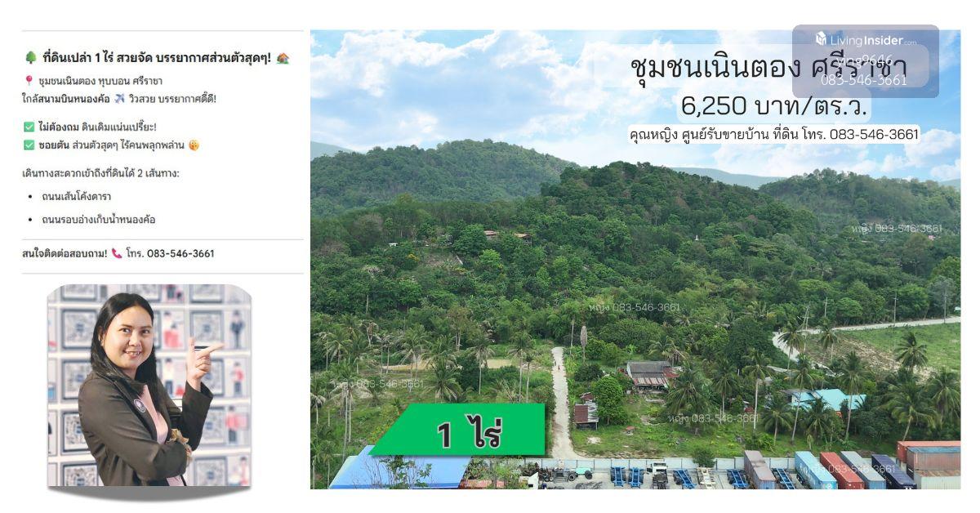Click the tree emoji before the listing title
This screenshot has width=980, height=513.
(x=30, y=58)
